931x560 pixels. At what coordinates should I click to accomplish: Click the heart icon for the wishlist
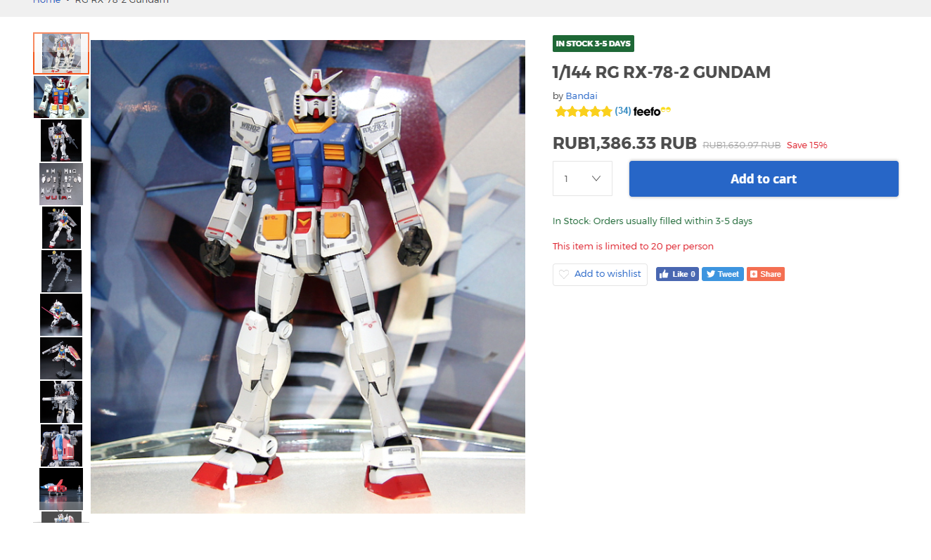coord(564,274)
